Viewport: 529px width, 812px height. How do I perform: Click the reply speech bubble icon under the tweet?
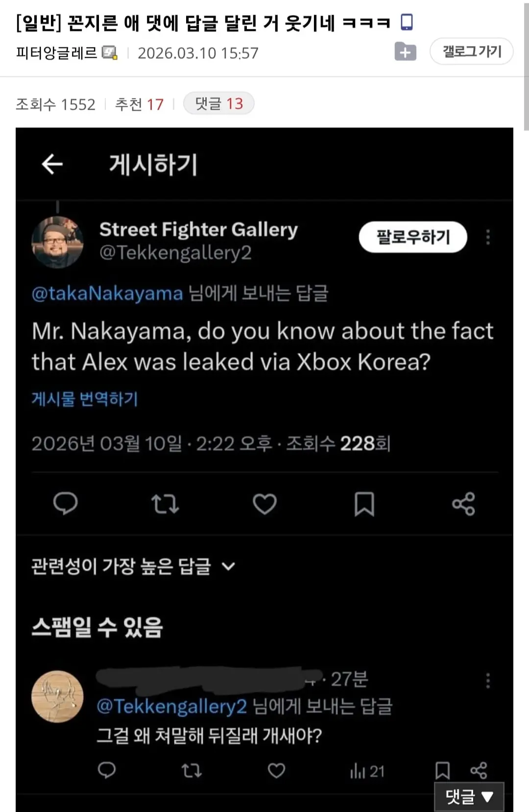[x=66, y=504]
